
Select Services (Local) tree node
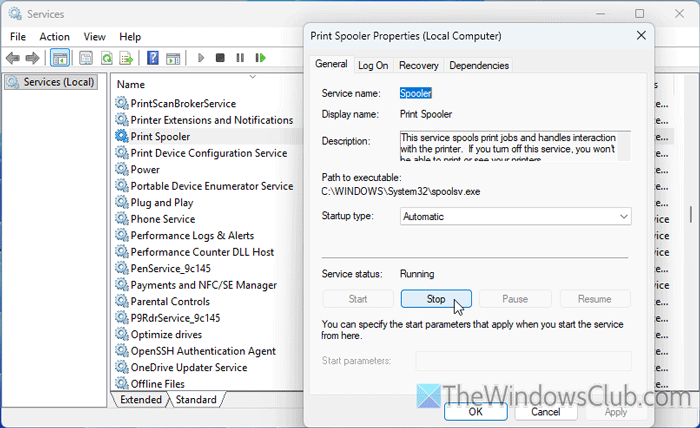51,82
